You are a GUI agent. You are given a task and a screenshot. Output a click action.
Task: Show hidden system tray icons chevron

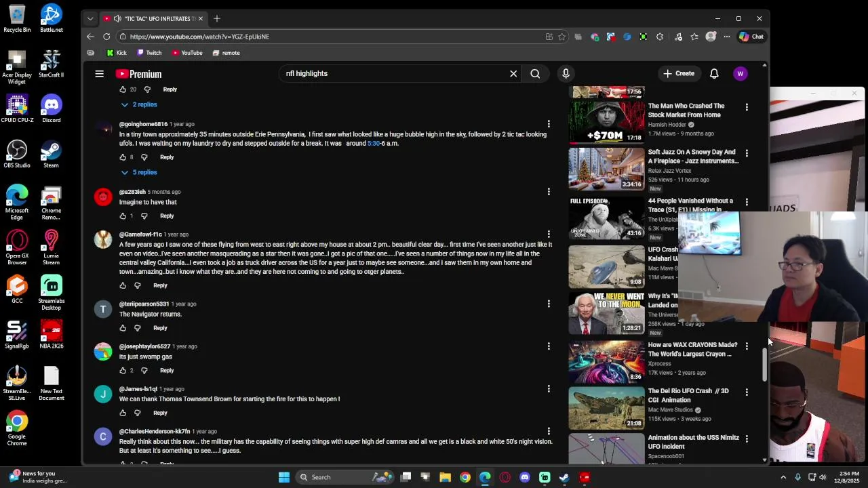783,477
